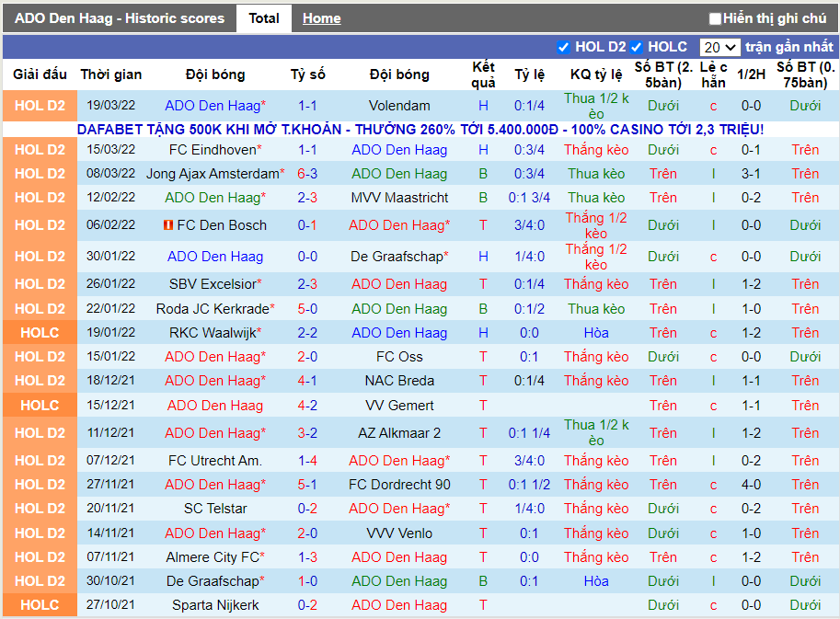840x619 pixels.
Task: Click the 4-0 half-time score in 27/11/21 row
Action: 751,485
